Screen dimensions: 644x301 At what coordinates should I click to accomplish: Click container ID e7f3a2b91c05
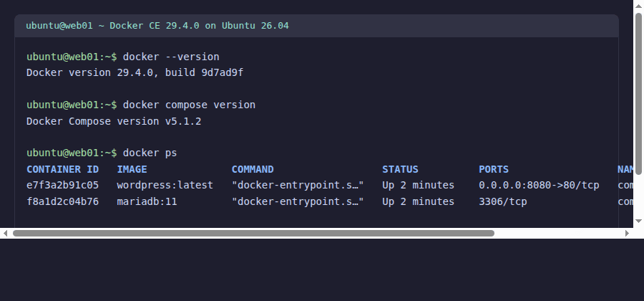tap(62, 186)
